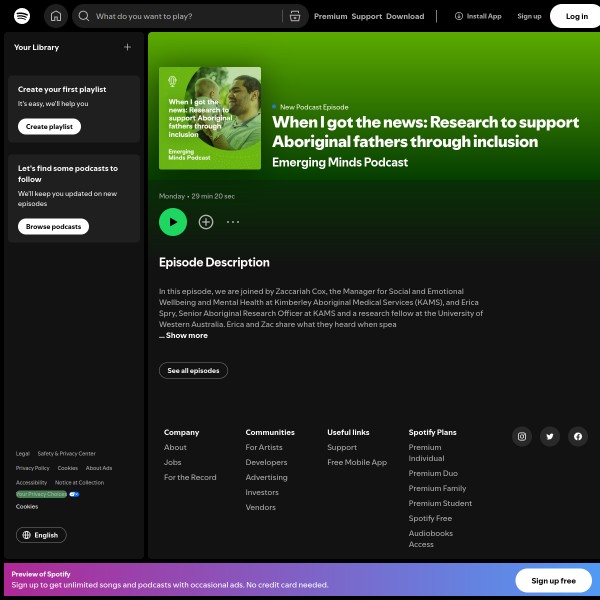
Task: Click plus icon in Your Library
Action: (x=127, y=47)
